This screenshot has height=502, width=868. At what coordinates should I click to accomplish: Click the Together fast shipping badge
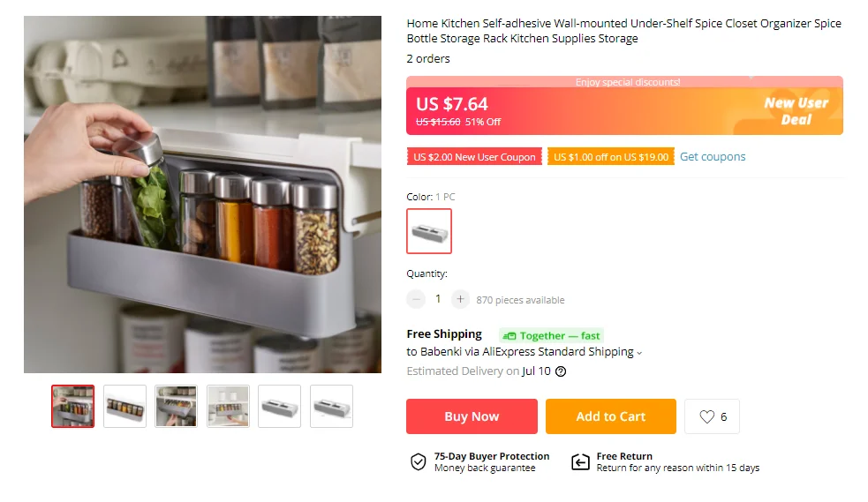[551, 335]
